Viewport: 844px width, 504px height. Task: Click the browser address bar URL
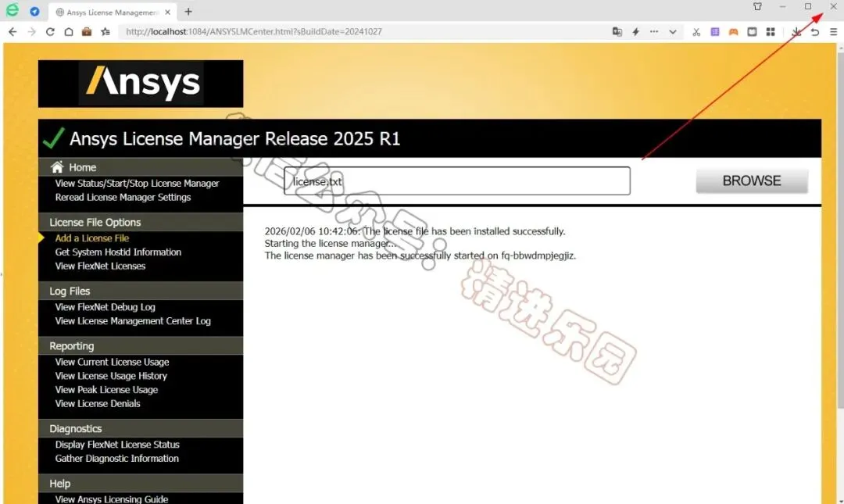click(253, 32)
